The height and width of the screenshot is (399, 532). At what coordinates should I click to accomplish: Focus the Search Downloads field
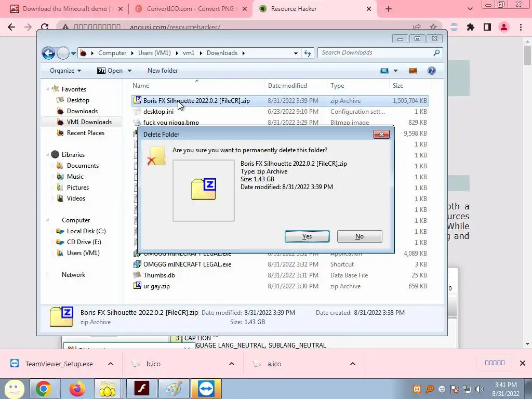pos(376,52)
